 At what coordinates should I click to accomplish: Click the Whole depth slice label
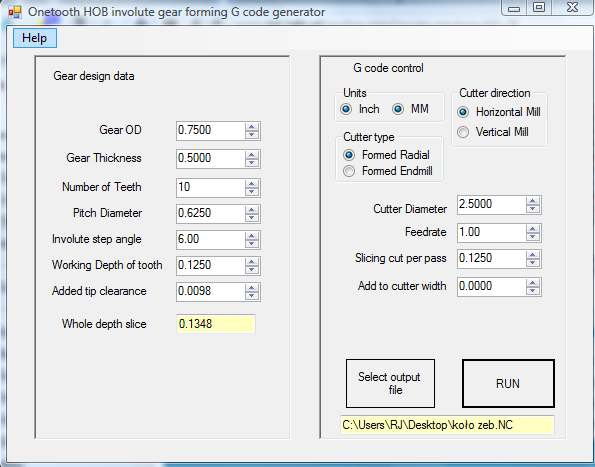point(104,324)
